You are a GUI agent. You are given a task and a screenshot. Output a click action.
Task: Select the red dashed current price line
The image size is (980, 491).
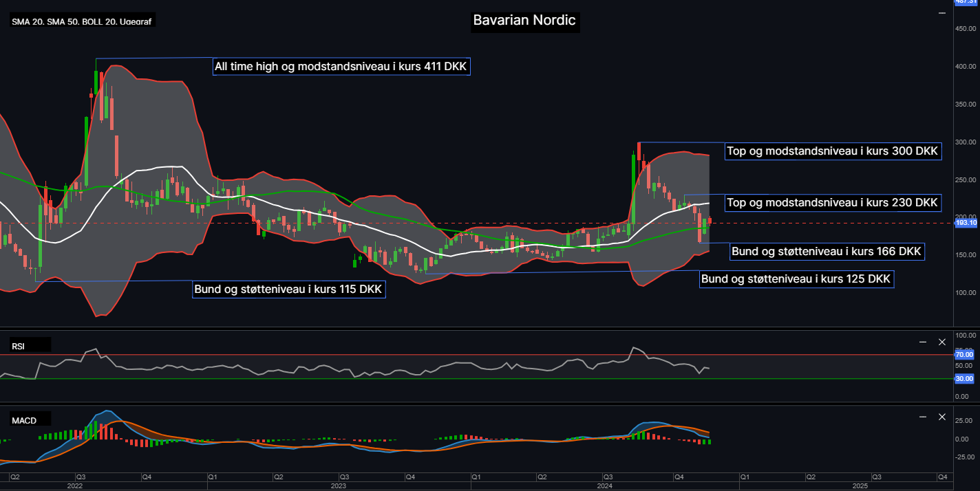(x=476, y=223)
